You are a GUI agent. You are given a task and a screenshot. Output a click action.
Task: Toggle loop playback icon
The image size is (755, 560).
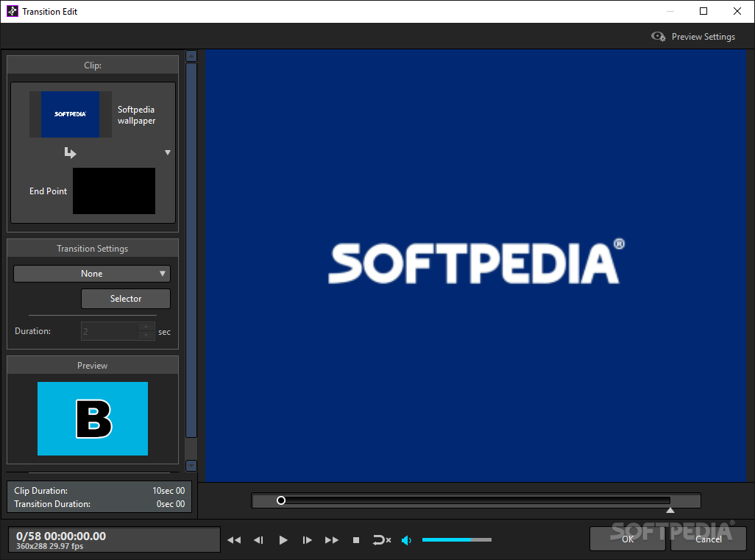tap(381, 540)
